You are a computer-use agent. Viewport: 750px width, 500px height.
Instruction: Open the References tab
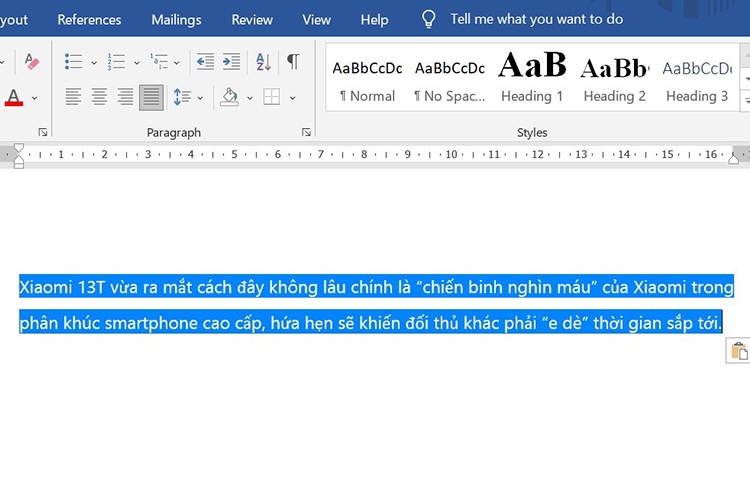(89, 20)
